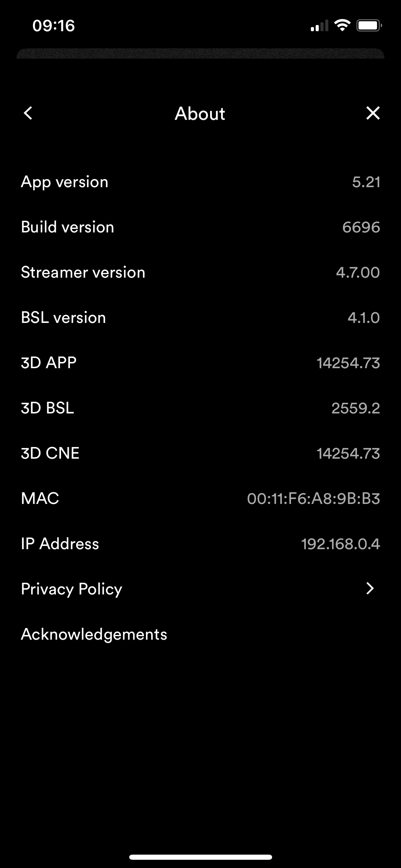This screenshot has height=868, width=401.
Task: Select the Build version 6696 value
Action: click(361, 227)
